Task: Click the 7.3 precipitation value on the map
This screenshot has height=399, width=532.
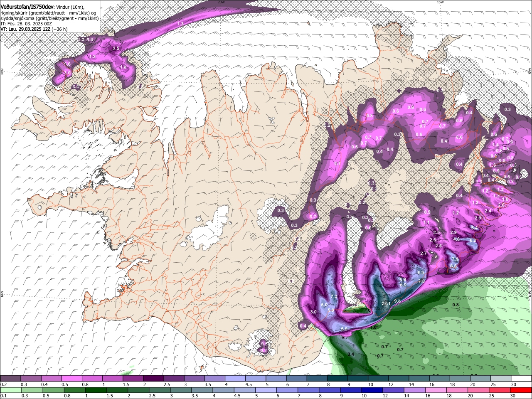Action: click(x=334, y=296)
